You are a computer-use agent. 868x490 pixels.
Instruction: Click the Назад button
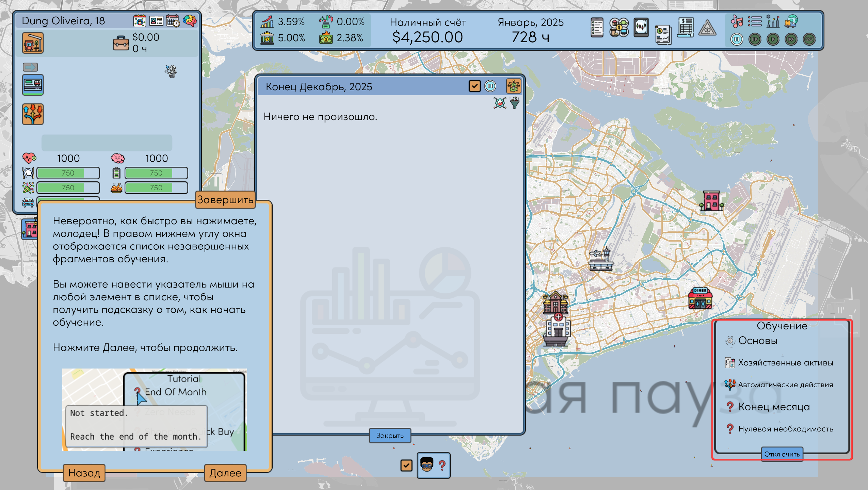[x=84, y=473]
